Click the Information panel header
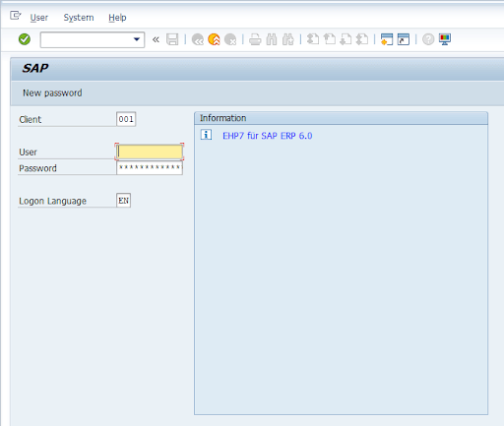This screenshot has width=504, height=426. 341,118
